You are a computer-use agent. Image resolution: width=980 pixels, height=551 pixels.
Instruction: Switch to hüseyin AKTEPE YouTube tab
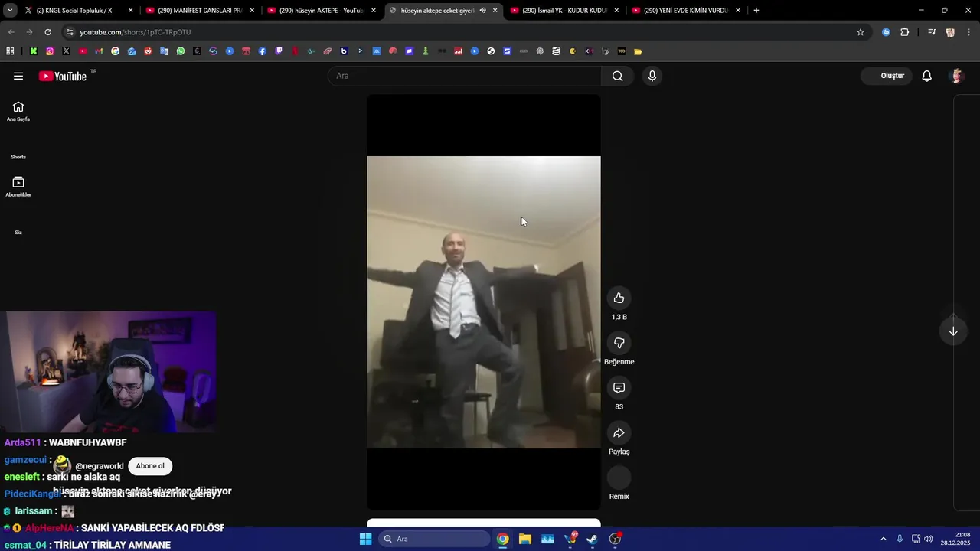(321, 11)
